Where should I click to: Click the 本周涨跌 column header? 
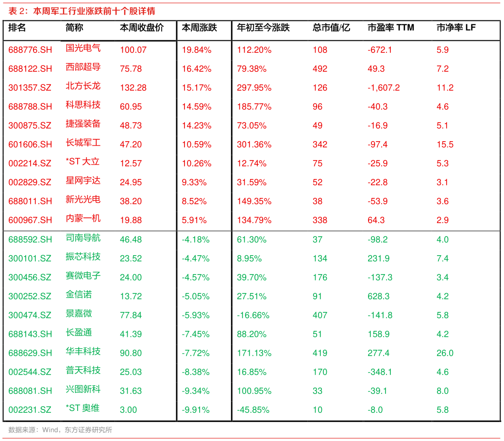pyautogui.click(x=200, y=28)
